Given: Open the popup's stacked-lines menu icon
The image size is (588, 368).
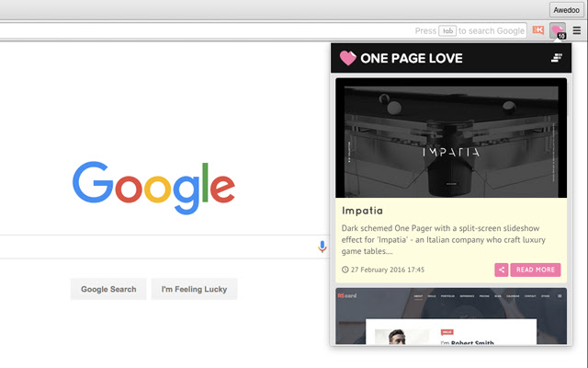Looking at the screenshot, I should point(557,57).
